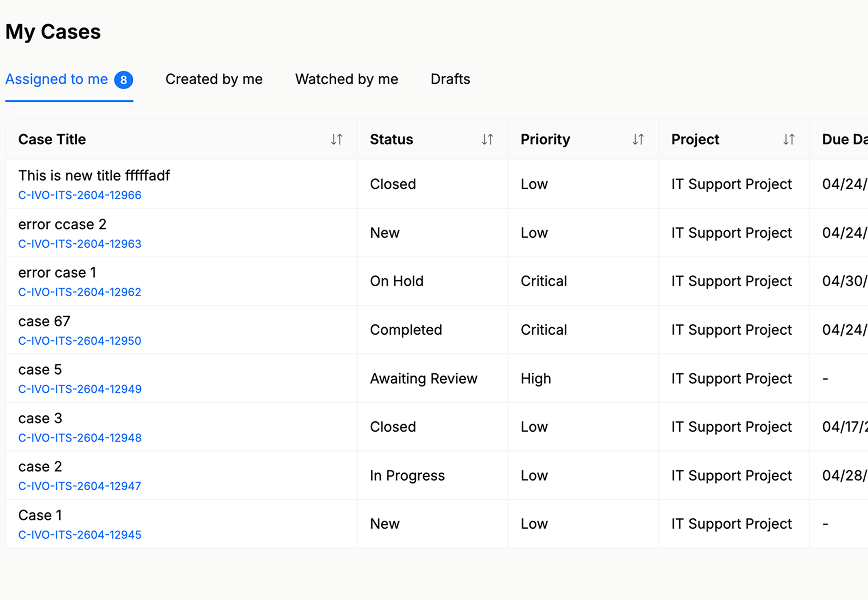This screenshot has height=600, width=868.
Task: Go to the Drafts tab
Action: [x=451, y=79]
